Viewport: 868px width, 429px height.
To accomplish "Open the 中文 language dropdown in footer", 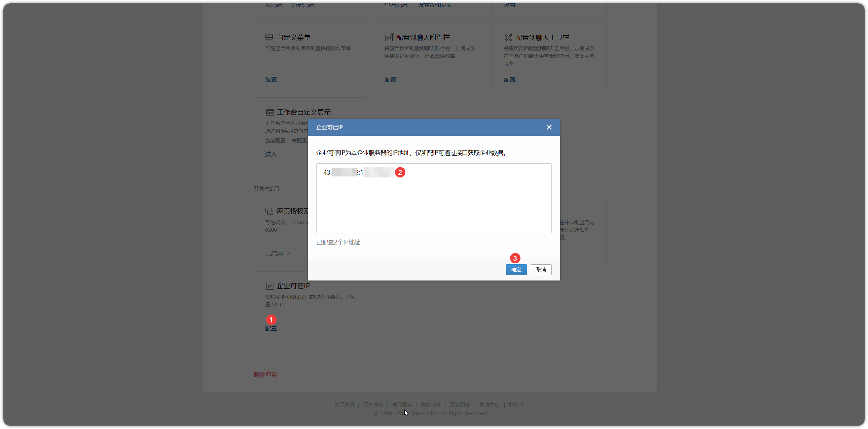I will coord(515,404).
